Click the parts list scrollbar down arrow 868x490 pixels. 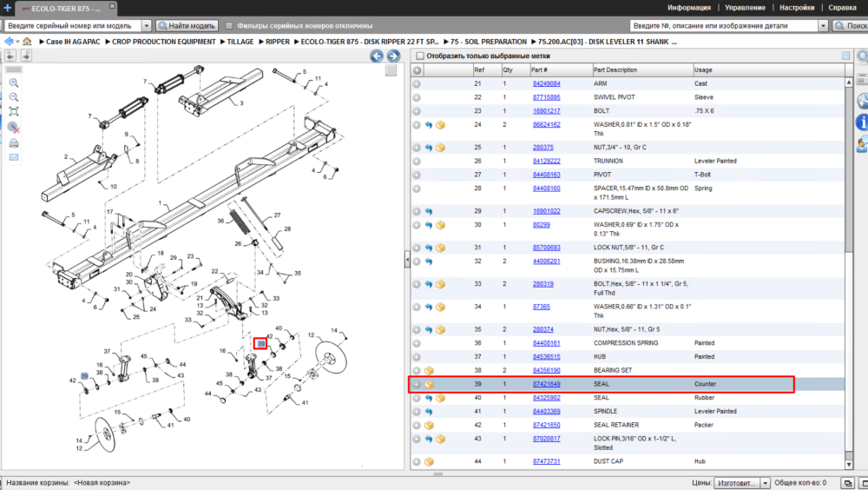[849, 465]
